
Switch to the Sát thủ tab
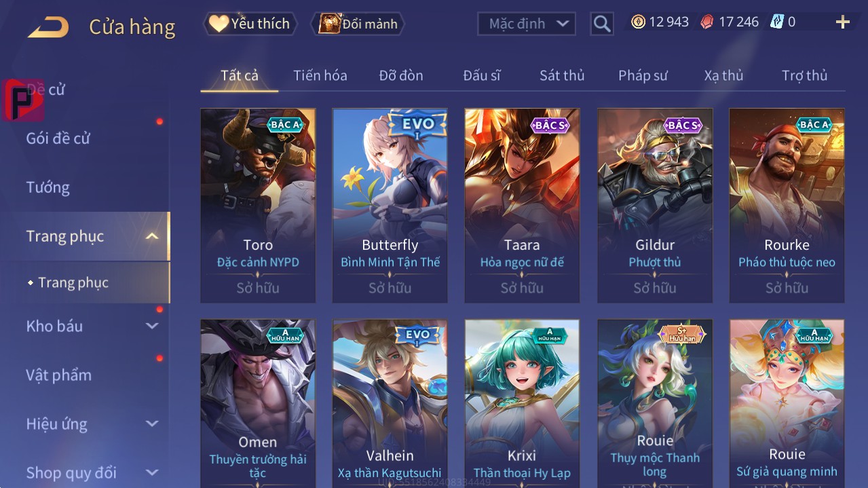[562, 75]
